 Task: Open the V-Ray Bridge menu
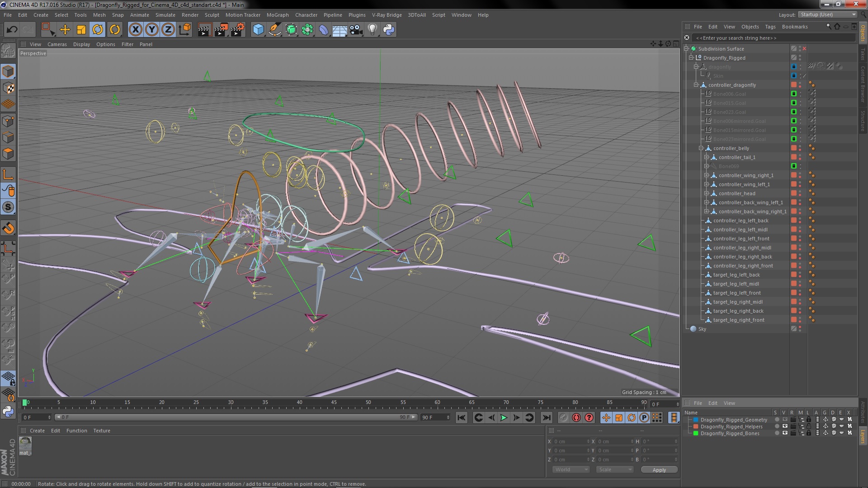pyautogui.click(x=387, y=15)
